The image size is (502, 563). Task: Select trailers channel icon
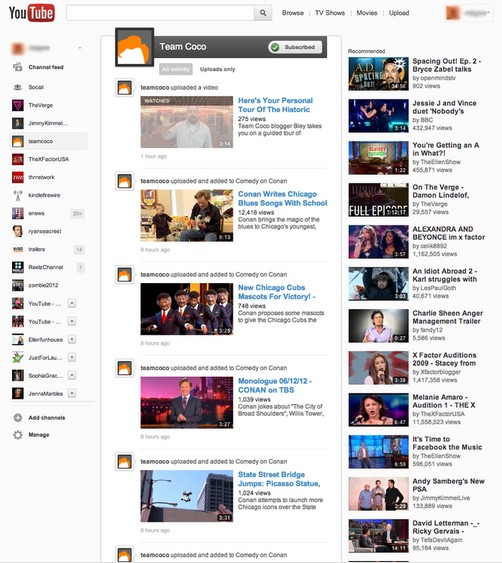pos(18,249)
